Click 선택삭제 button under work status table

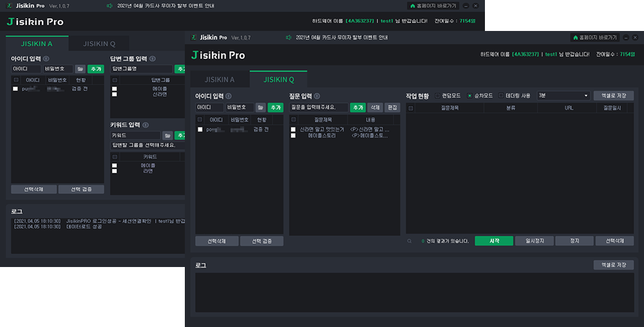tap(614, 241)
